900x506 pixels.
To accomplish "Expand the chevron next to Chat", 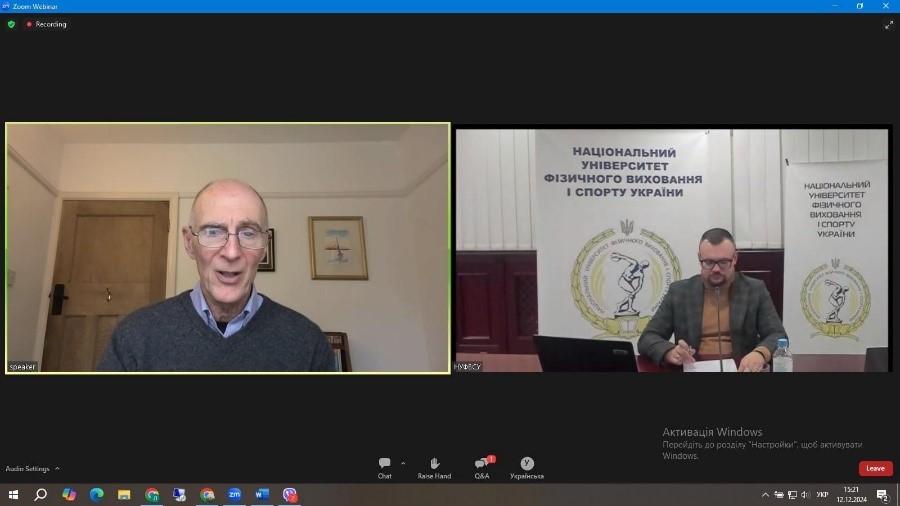I will pos(403,463).
